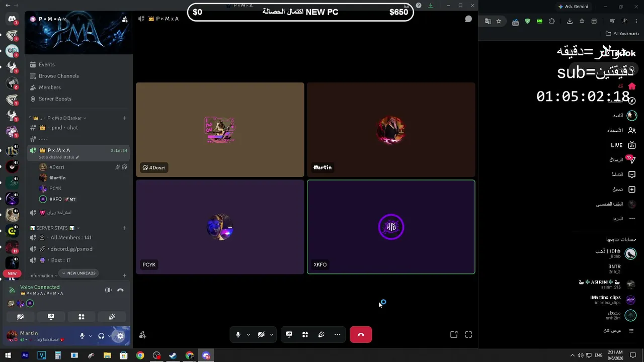The width and height of the screenshot is (644, 362).
Task: Open All Bookmarks folder in Chrome
Action: 622,34
